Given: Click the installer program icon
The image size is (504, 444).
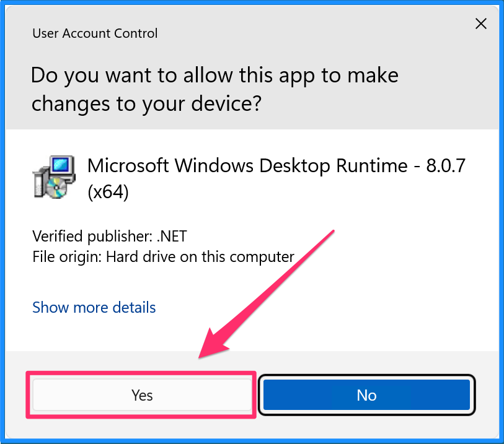Looking at the screenshot, I should click(x=55, y=177).
